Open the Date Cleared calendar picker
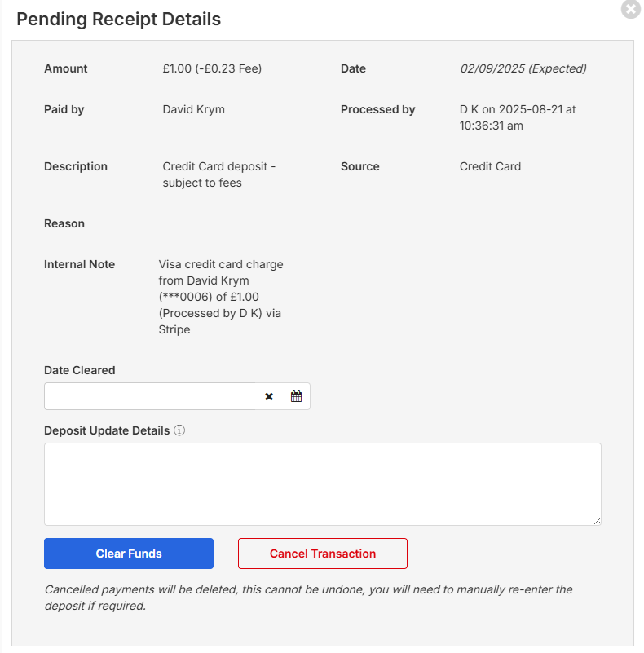 click(x=296, y=396)
